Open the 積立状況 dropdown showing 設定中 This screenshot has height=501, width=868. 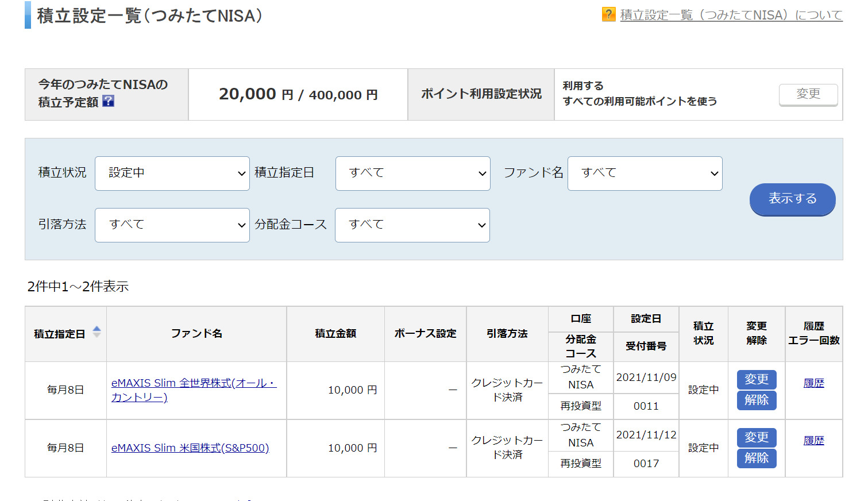[x=172, y=174]
